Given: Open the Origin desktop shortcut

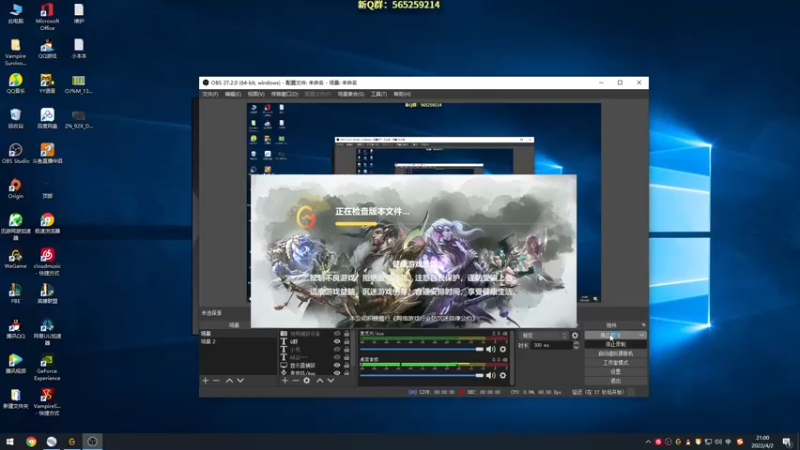Looking at the screenshot, I should (x=15, y=188).
